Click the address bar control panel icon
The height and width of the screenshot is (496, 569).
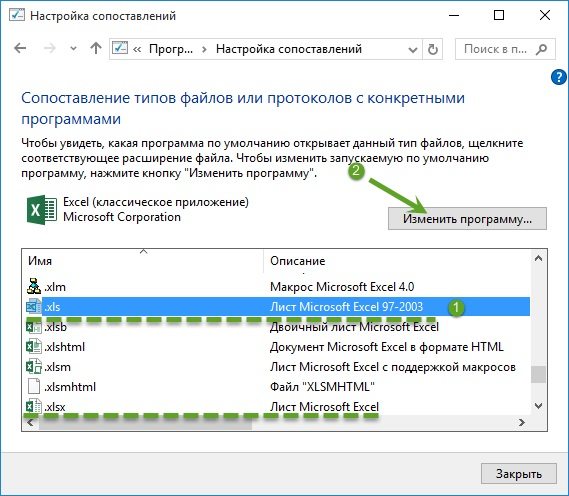[120, 48]
